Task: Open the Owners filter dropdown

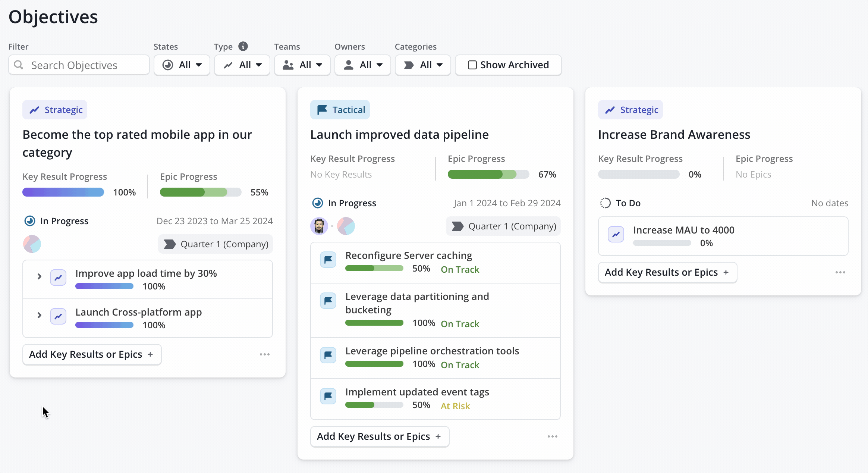Action: click(x=362, y=65)
